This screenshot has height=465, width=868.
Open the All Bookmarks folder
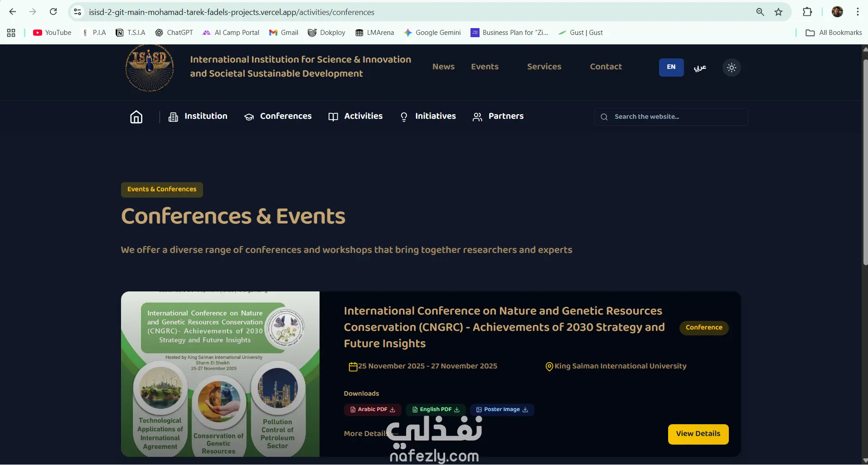834,33
